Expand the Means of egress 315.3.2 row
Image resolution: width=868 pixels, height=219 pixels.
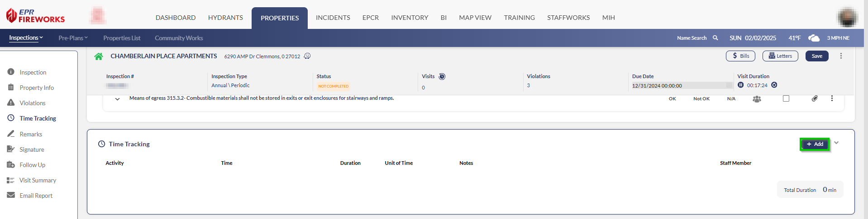pyautogui.click(x=117, y=99)
